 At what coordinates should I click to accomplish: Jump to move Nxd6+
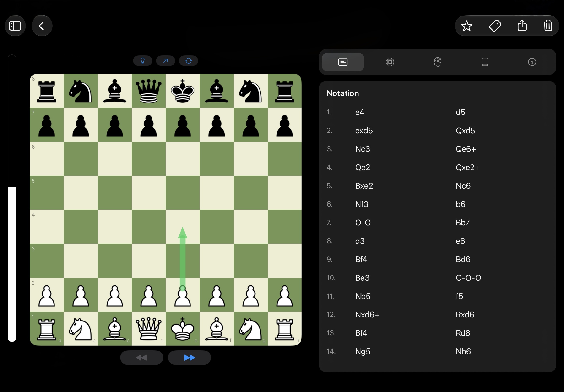[x=367, y=315]
